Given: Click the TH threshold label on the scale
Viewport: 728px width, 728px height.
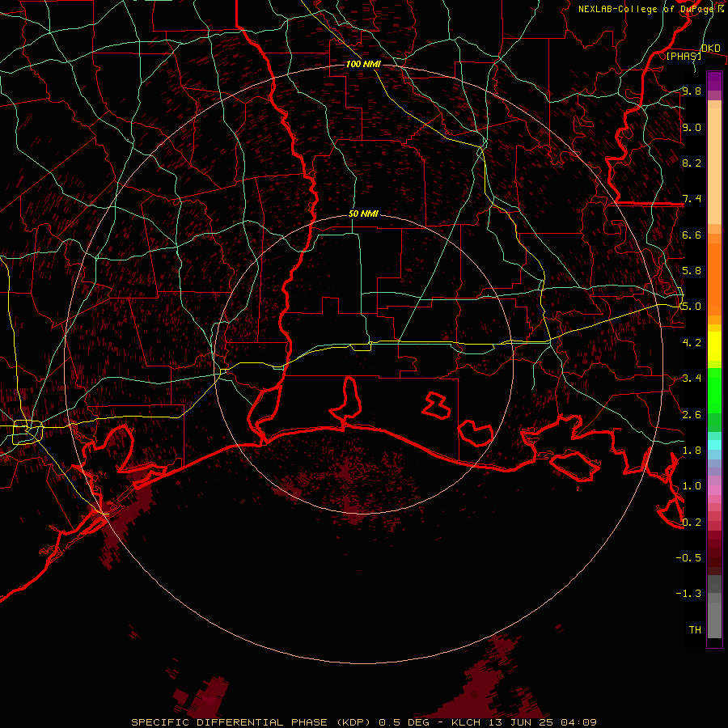Looking at the screenshot, I should tap(695, 630).
